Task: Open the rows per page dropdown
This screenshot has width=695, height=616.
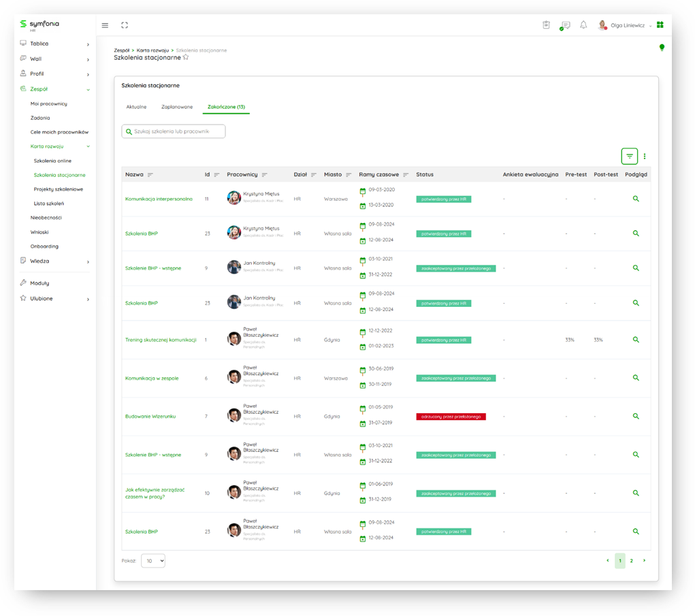Action: [153, 561]
